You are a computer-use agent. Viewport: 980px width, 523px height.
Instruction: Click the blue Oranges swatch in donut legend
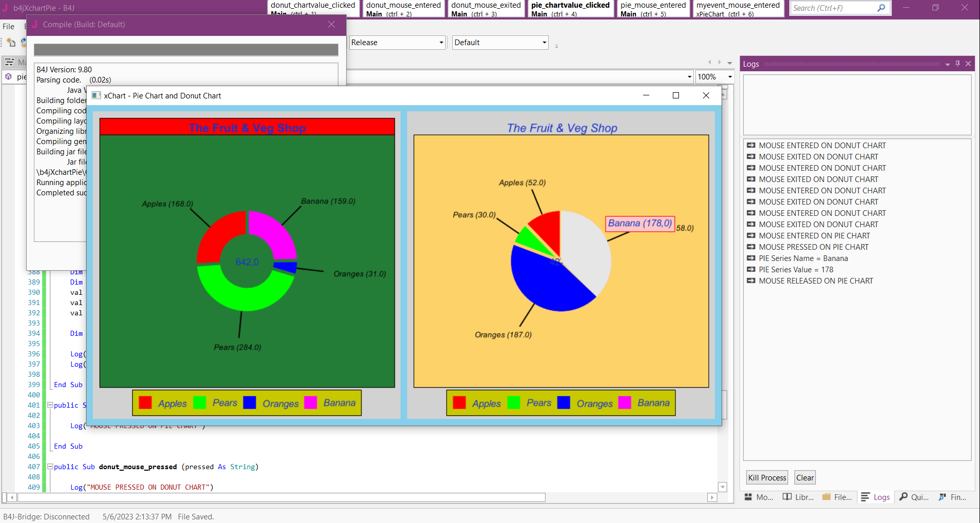(x=250, y=403)
